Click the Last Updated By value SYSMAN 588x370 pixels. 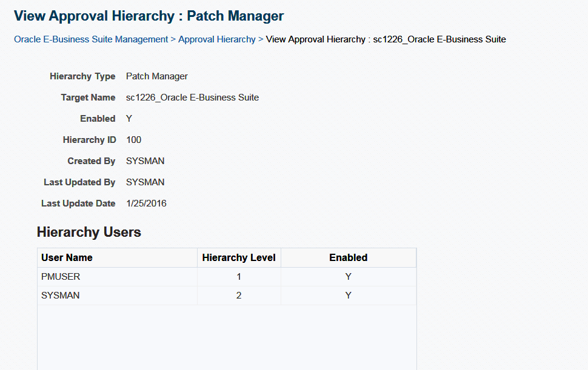pos(145,182)
